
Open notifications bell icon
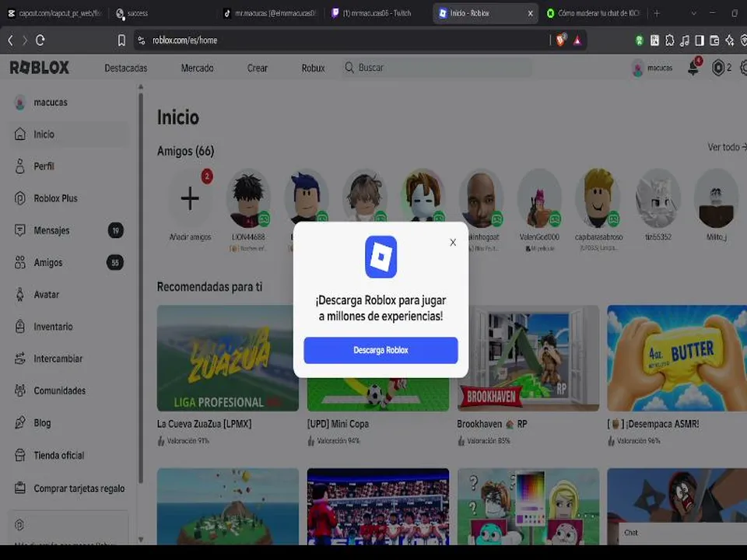click(693, 68)
